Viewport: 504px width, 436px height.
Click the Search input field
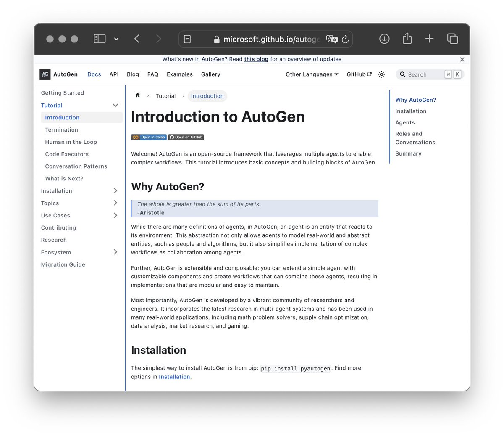430,74
